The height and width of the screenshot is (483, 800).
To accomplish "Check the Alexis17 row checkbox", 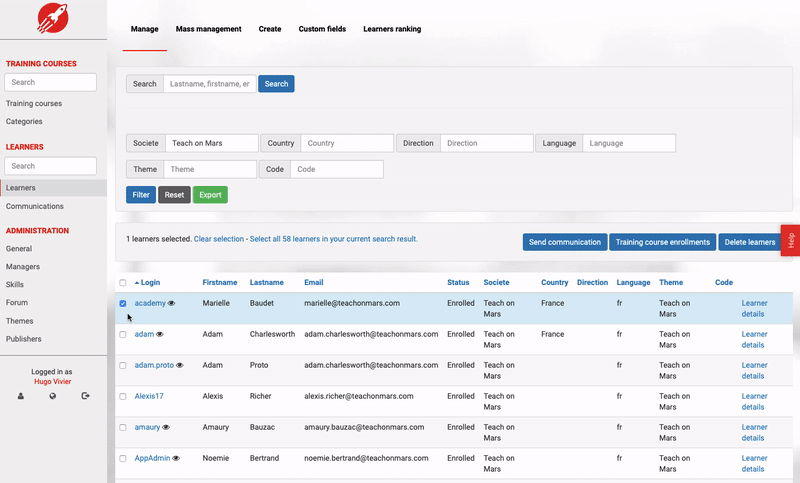I will (123, 396).
